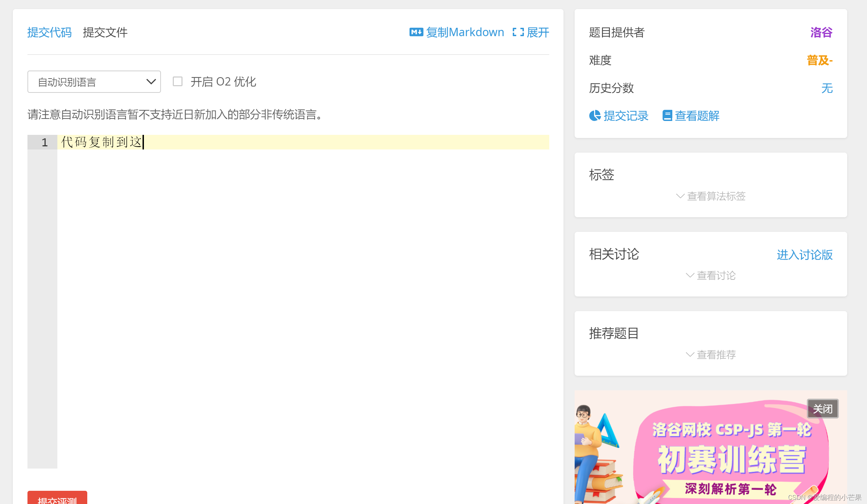
Task: Open the 自动识别语言 language dropdown
Action: pos(94,82)
